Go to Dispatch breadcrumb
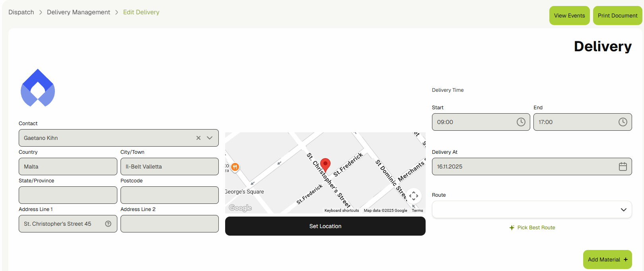The image size is (644, 271). (21, 12)
